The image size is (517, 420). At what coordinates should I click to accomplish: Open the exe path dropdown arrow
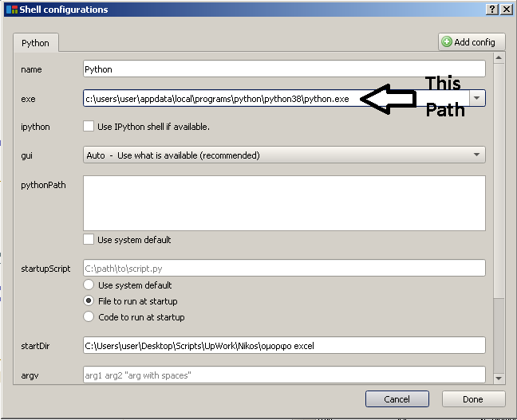[477, 98]
